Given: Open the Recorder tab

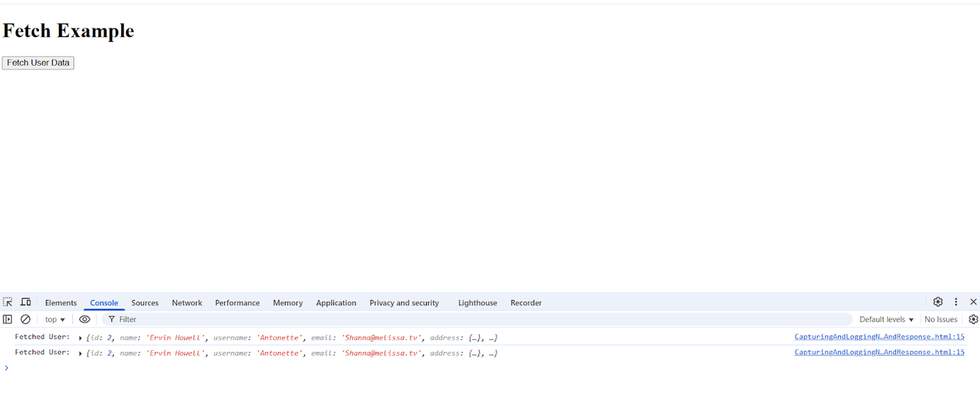Looking at the screenshot, I should [526, 303].
